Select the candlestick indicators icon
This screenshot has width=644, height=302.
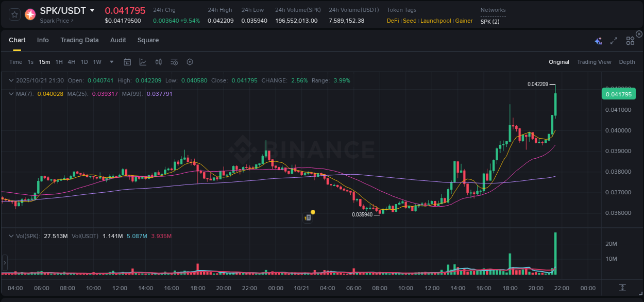(x=158, y=62)
